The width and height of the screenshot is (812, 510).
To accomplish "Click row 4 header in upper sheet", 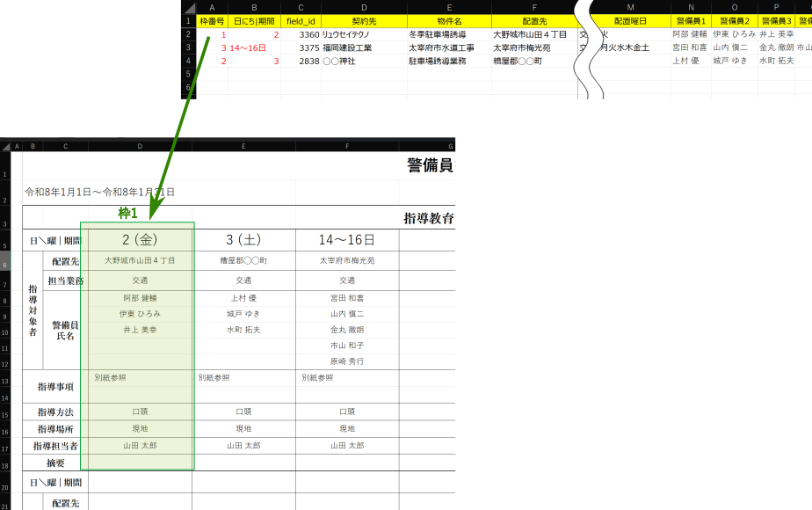I will pyautogui.click(x=188, y=62).
